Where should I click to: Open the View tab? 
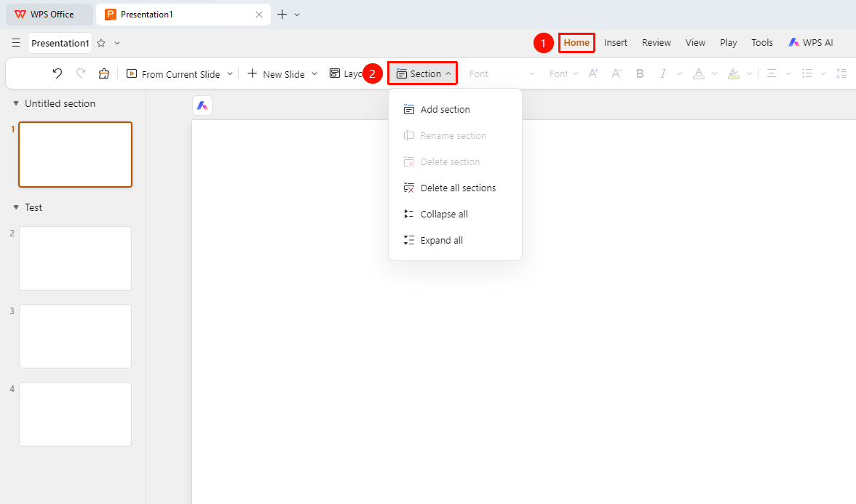coord(695,42)
